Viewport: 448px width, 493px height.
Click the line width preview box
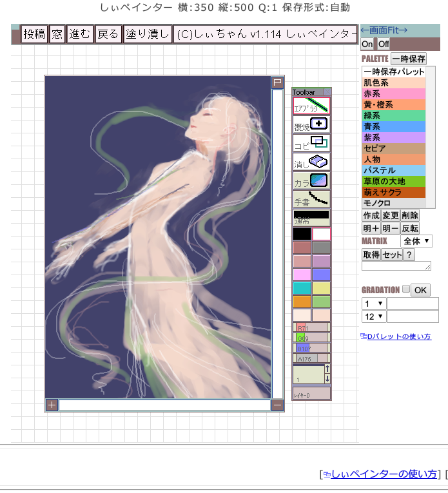pos(308,374)
